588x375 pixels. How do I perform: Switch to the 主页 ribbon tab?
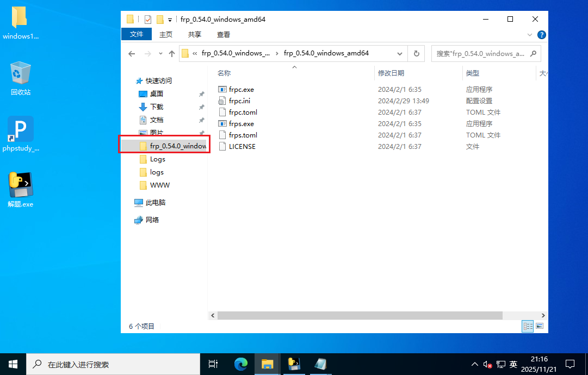pyautogui.click(x=166, y=34)
